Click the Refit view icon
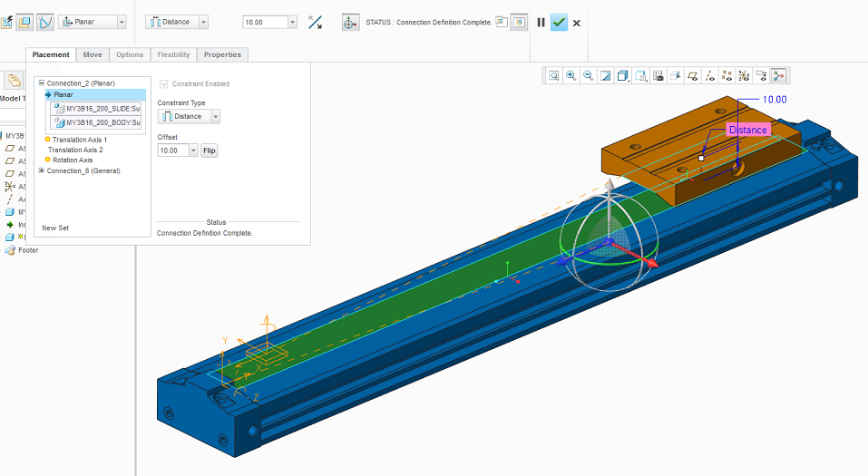Screen dimensions: 868x476 (x=553, y=76)
